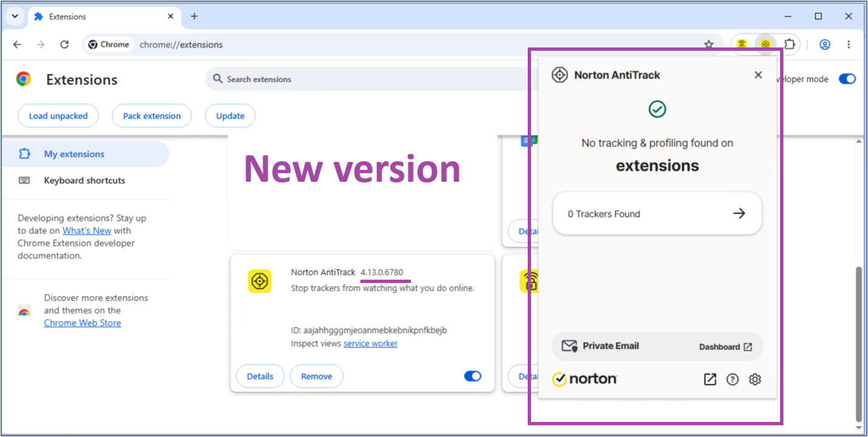Click the Chrome Web Store rainbow icon
This screenshot has height=437, width=868.
click(x=24, y=311)
